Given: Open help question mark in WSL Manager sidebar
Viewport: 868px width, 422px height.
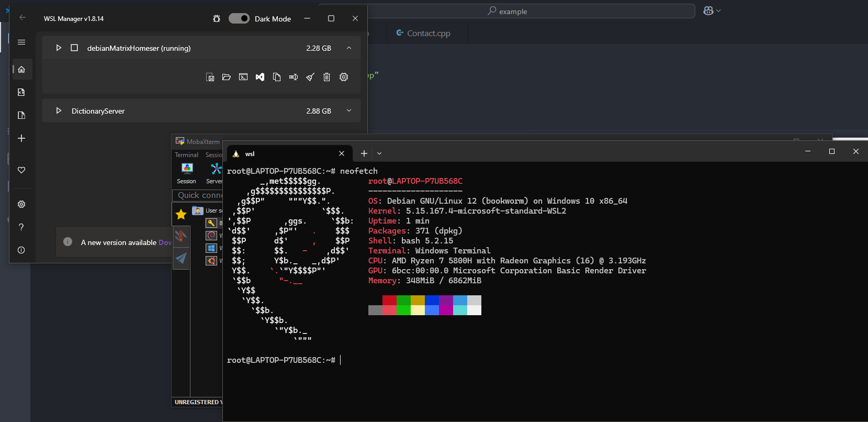Looking at the screenshot, I should [x=21, y=227].
